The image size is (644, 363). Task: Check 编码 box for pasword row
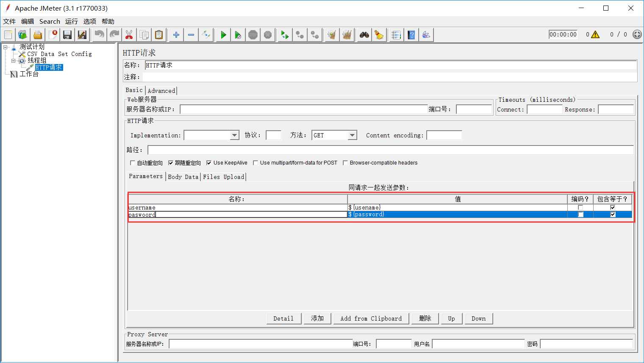(580, 215)
